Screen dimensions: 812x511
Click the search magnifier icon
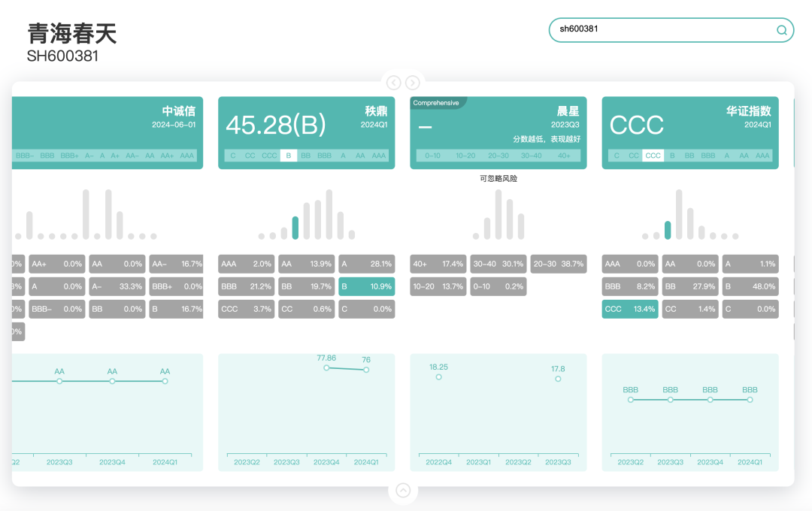click(781, 30)
